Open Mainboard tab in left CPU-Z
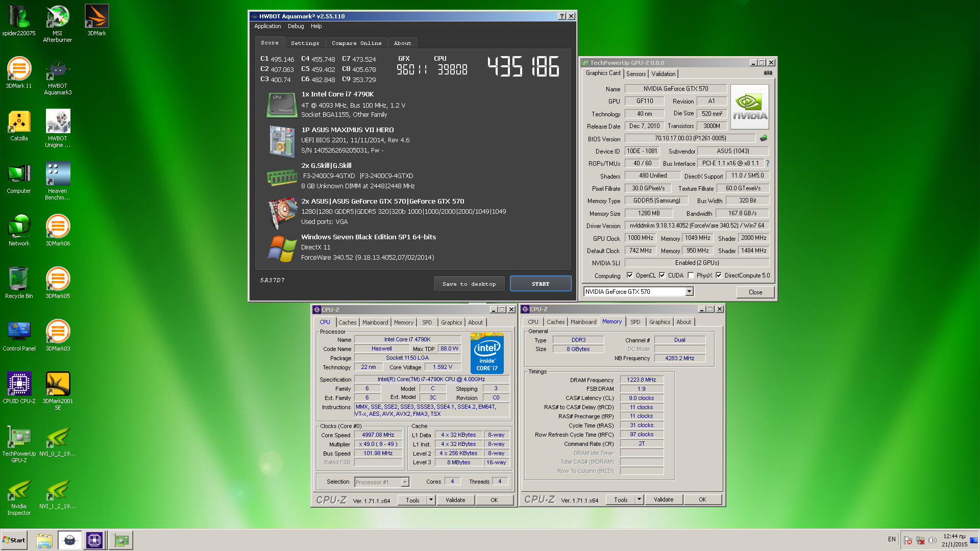Viewport: 980px width, 551px height. (375, 322)
